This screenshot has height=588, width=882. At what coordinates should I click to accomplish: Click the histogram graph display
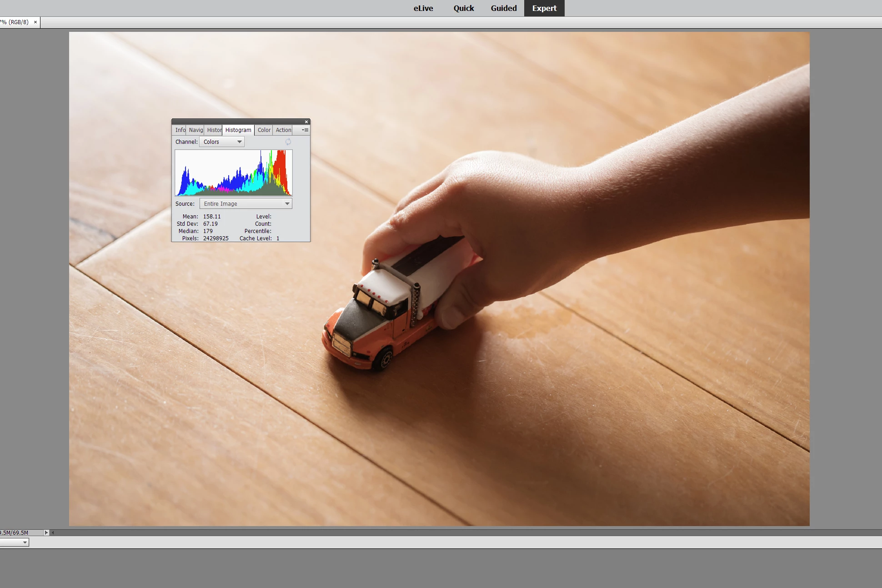[x=234, y=173]
